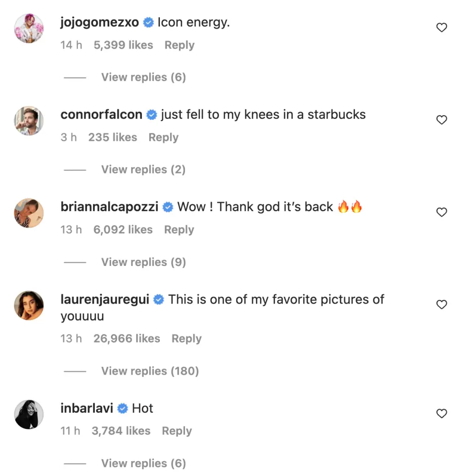Reply to laurenjauregui's comment
Screen dimensions: 457x476
(x=186, y=339)
